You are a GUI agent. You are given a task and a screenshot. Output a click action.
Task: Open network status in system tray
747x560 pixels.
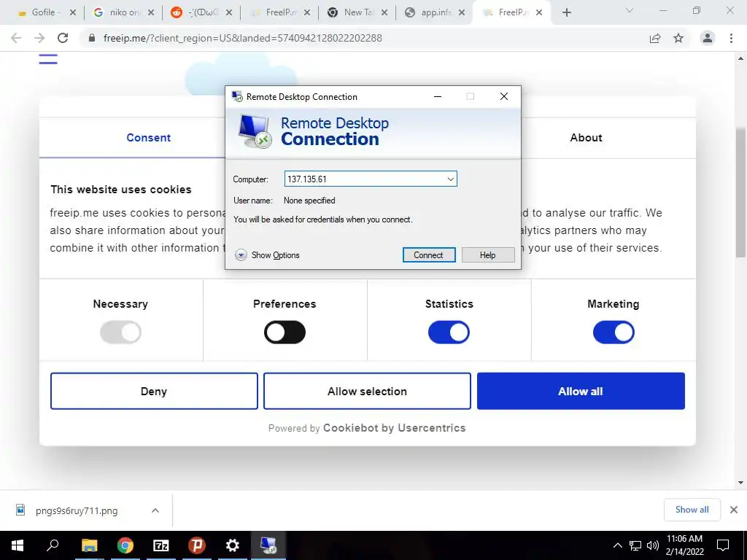pos(635,545)
